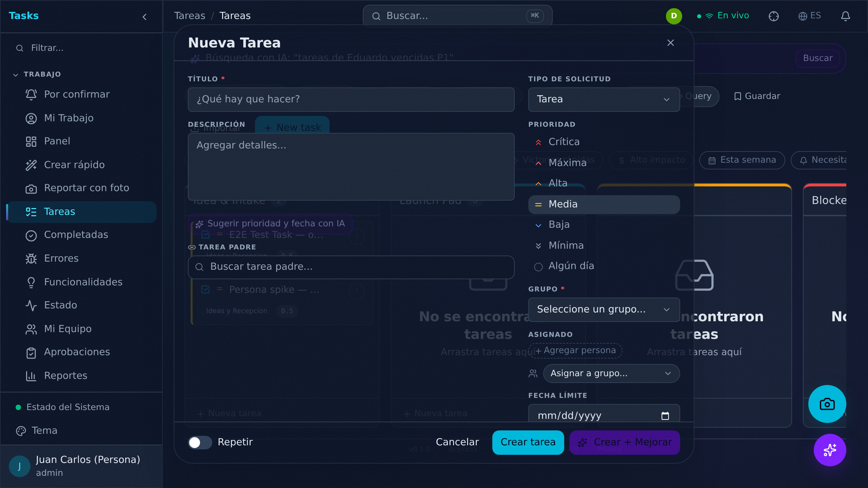Open the Tipo de Solicitud dropdown
This screenshot has height=488, width=868.
tap(604, 99)
